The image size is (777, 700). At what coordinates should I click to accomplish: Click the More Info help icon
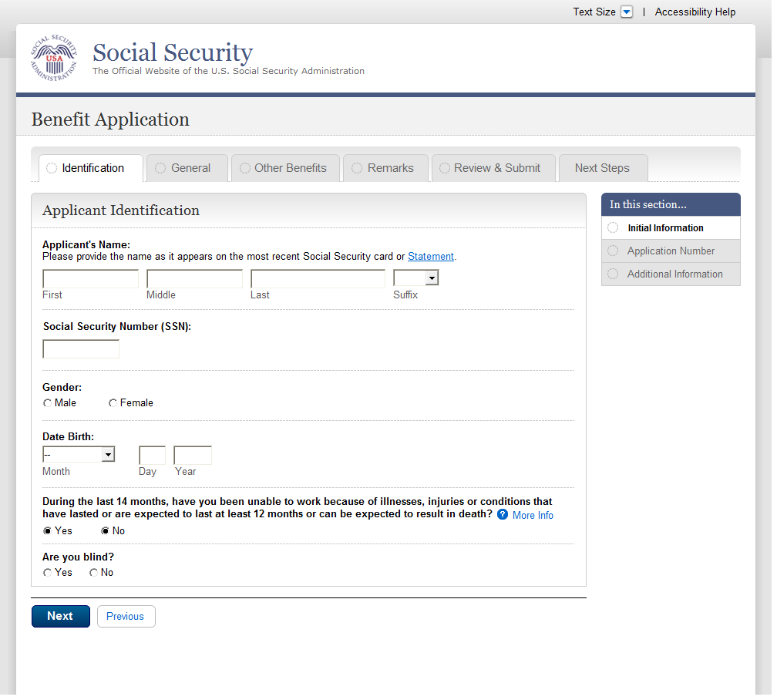click(x=503, y=515)
